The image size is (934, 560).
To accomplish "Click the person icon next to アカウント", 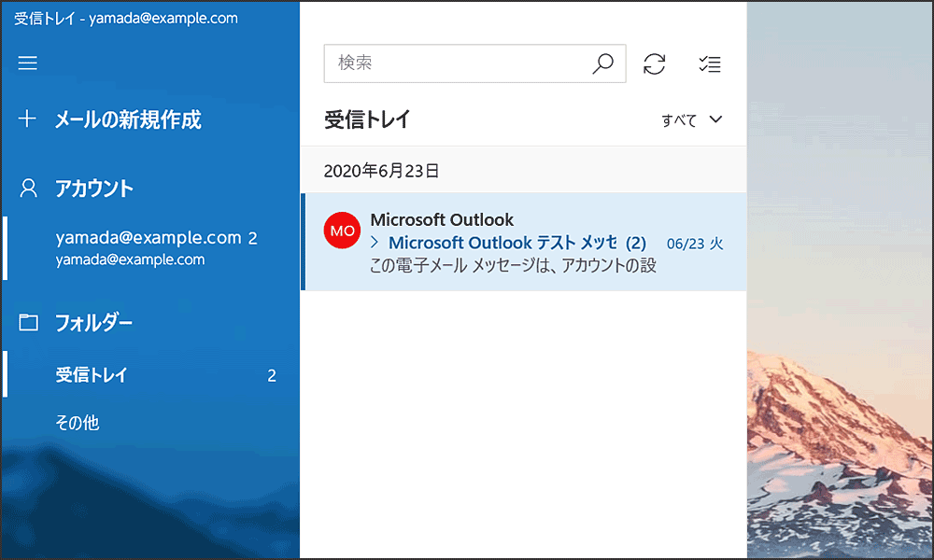I will (28, 188).
